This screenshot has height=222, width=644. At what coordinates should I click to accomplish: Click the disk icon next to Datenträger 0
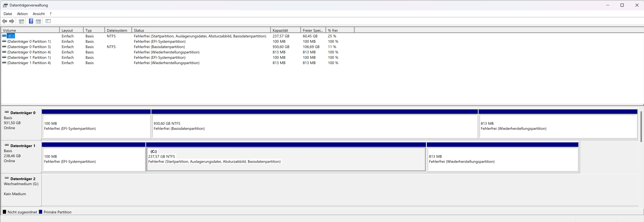[x=7, y=112]
